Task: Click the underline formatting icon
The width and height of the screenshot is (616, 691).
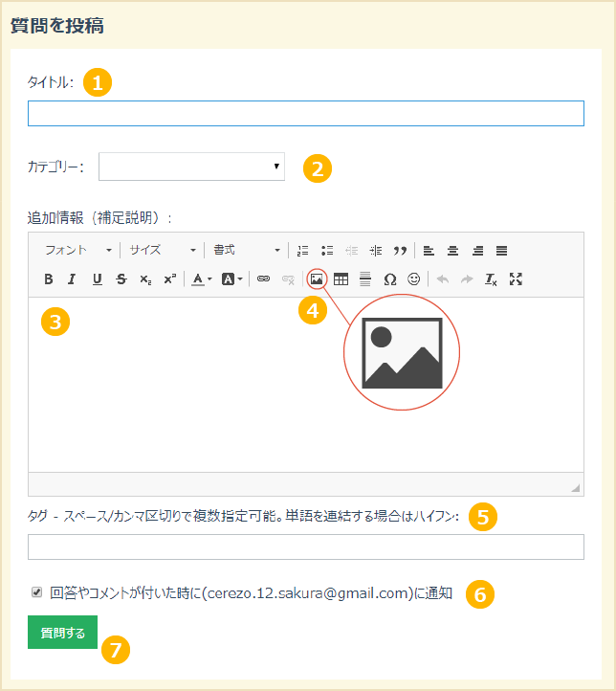Action: 97,279
